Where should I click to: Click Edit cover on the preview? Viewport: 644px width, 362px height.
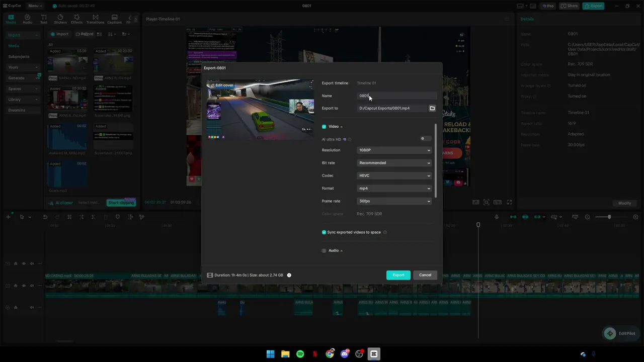click(x=222, y=85)
